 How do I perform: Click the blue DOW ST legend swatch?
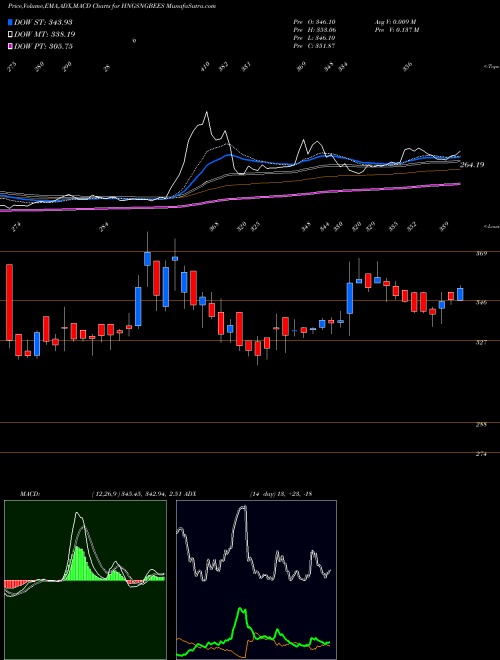tap(10, 22)
